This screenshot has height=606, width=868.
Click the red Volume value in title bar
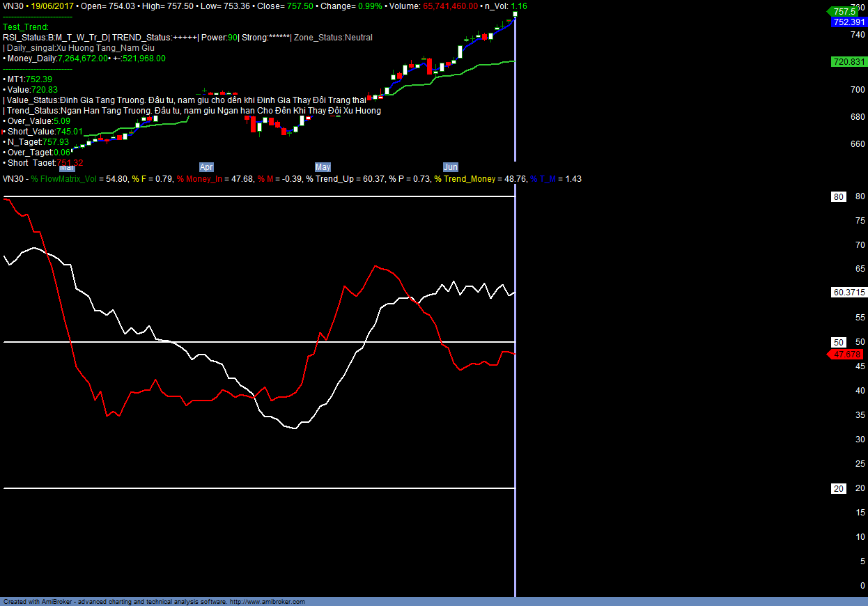point(451,6)
